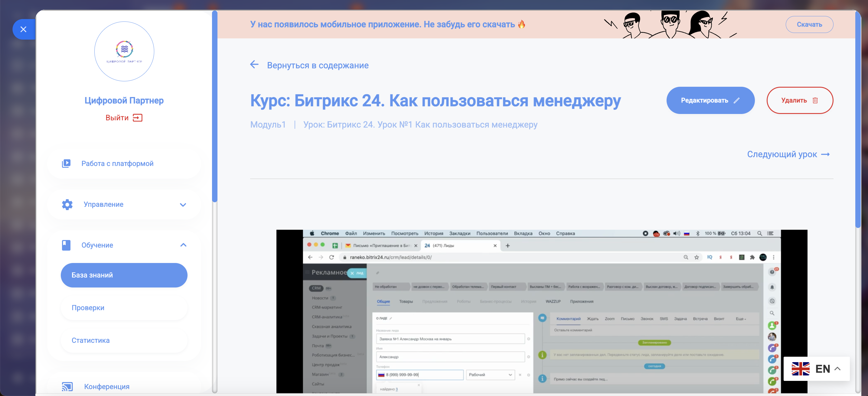Click the Управление gear icon

(x=67, y=204)
